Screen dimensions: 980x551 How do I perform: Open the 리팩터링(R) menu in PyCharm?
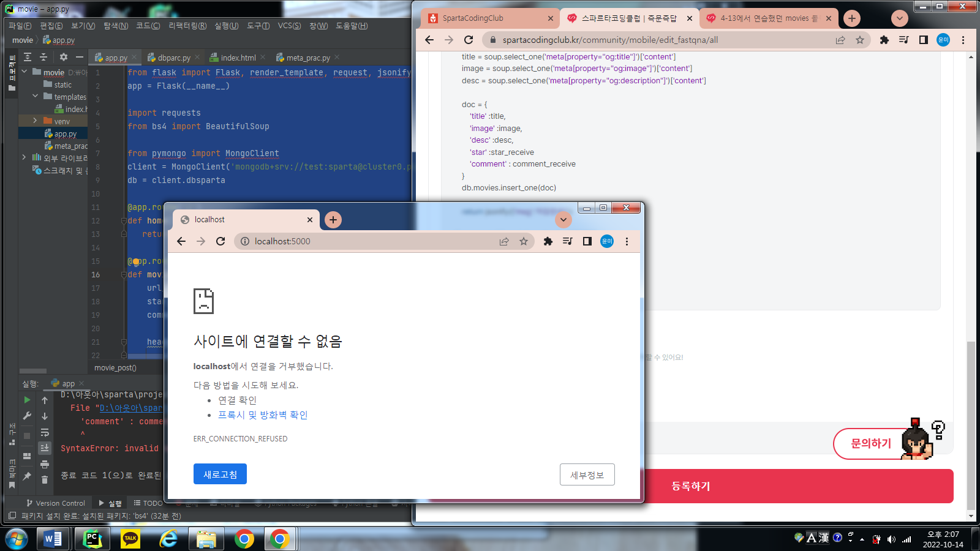(187, 26)
